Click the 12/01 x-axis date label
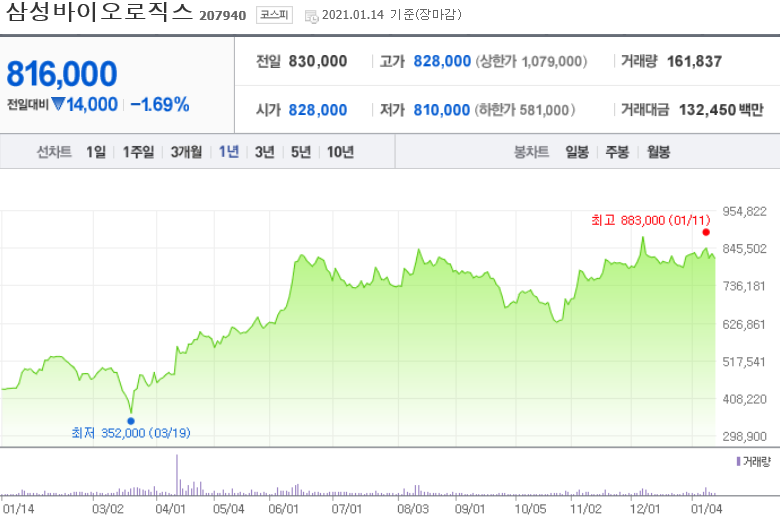780x527 pixels. pos(645,509)
